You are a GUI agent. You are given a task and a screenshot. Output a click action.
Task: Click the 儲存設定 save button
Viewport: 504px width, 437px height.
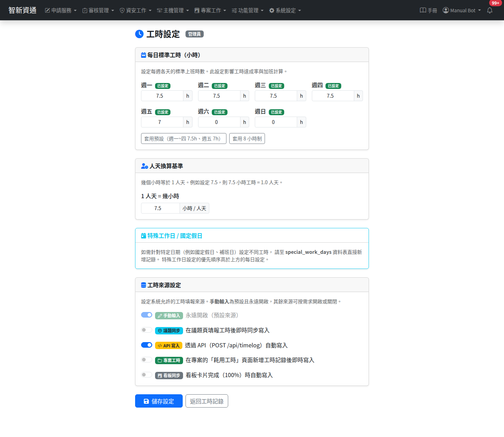click(x=159, y=401)
